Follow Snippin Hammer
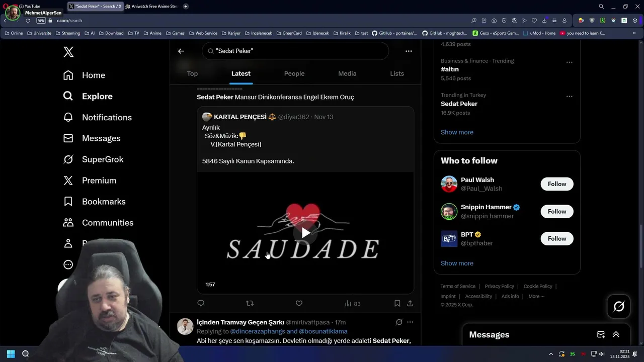This screenshot has height=362, width=644. point(557,211)
